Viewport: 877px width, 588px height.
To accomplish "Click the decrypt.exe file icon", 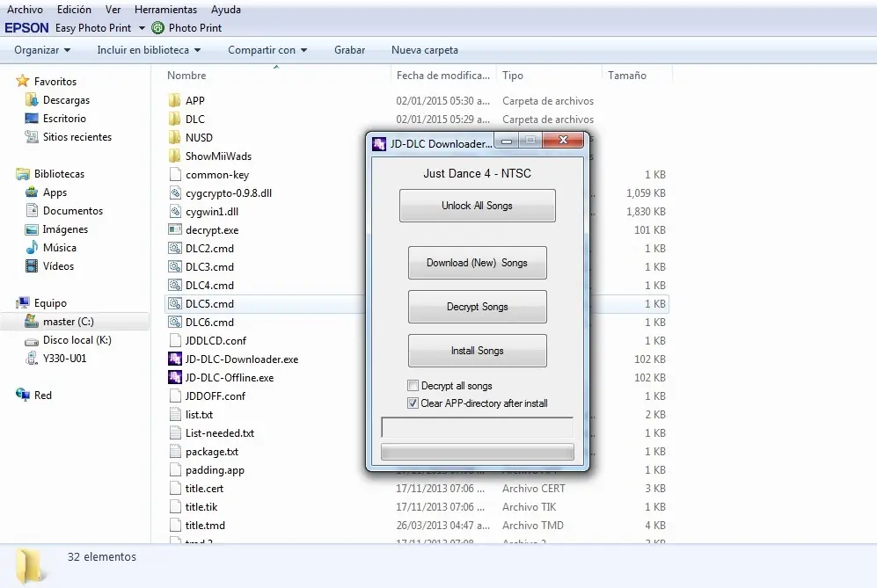I will (175, 229).
